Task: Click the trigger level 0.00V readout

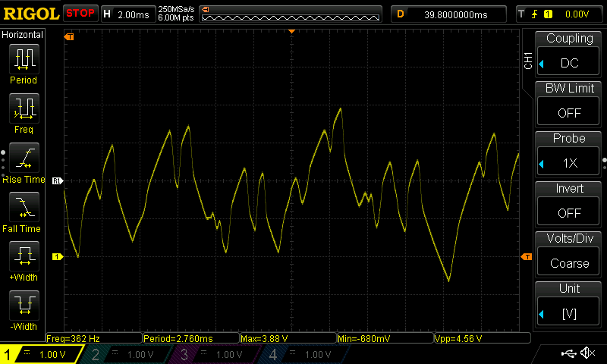Action: tap(577, 14)
